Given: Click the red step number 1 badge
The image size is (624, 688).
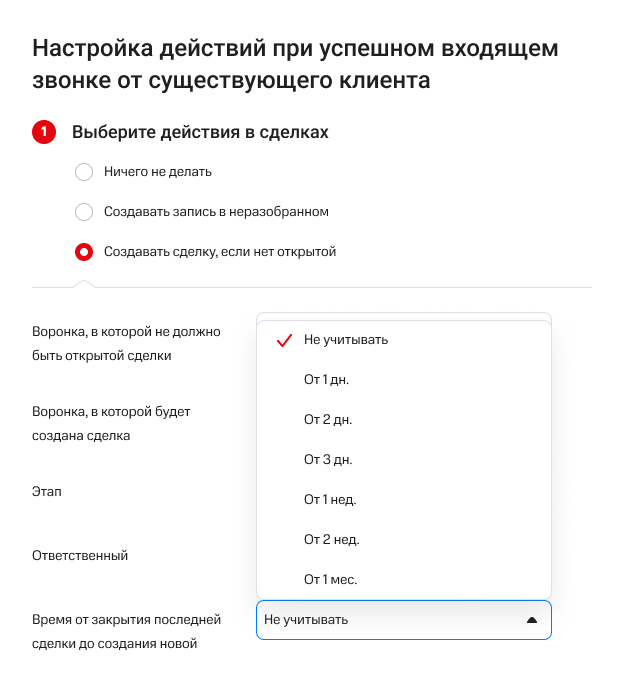Looking at the screenshot, I should [44, 132].
